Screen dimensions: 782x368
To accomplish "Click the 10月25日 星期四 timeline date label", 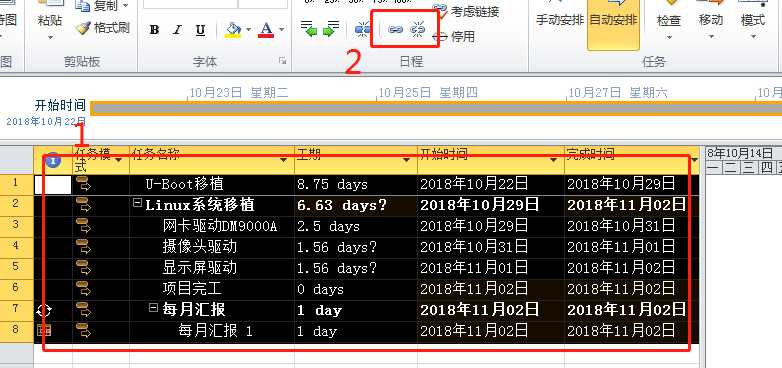I will [x=428, y=92].
